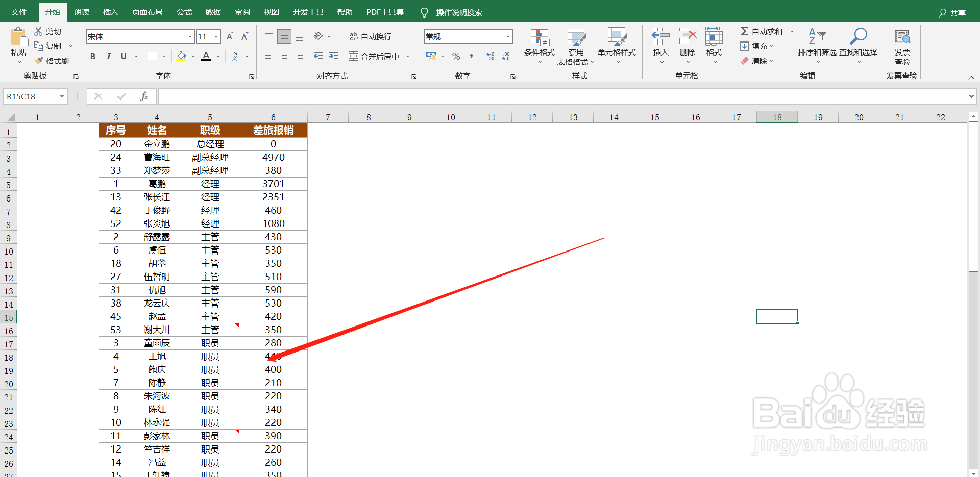980x477 pixels.
Task: Open font settings dialog launcher
Action: 252,77
